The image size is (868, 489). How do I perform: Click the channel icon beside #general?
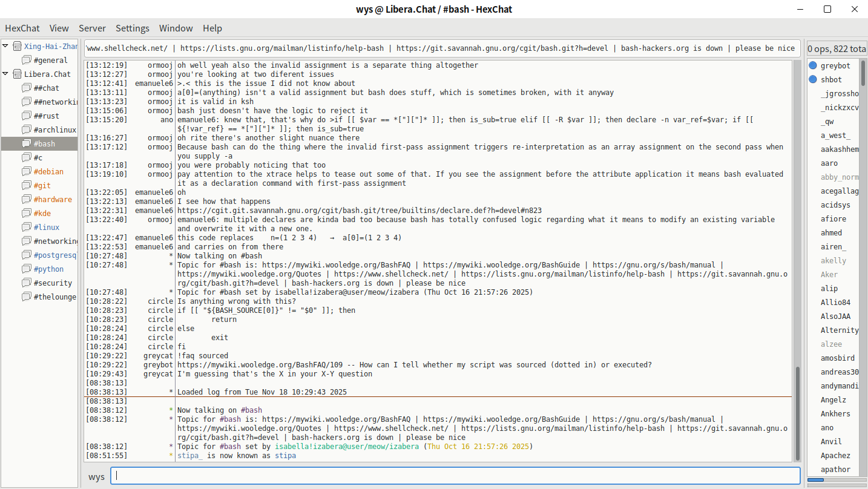(26, 61)
